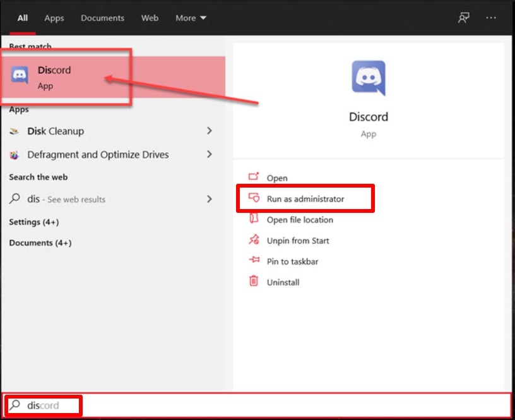Click the large Discord logo in details pane

click(x=369, y=78)
